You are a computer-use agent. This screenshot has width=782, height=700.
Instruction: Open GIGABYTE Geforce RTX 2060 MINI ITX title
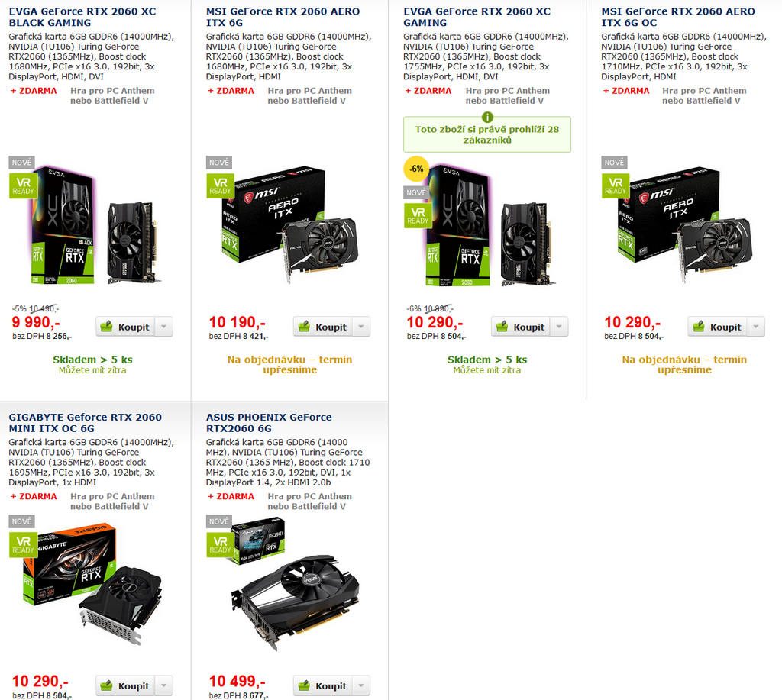pyautogui.click(x=86, y=423)
